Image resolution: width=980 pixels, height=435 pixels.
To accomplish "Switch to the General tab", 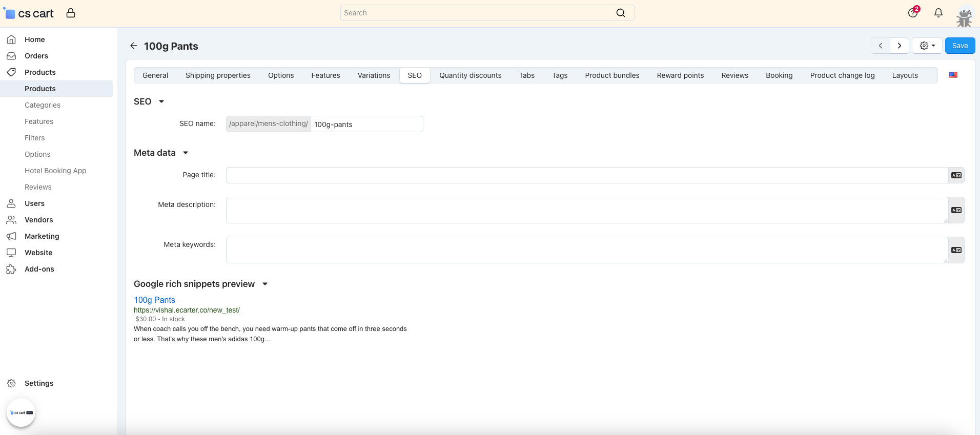I will click(x=155, y=75).
